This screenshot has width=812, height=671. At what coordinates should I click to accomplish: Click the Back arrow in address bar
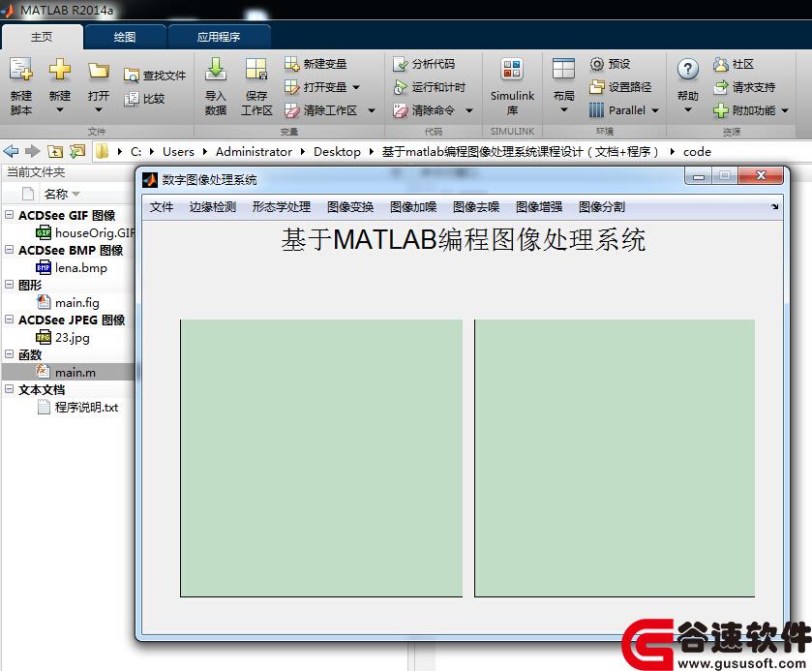[11, 151]
